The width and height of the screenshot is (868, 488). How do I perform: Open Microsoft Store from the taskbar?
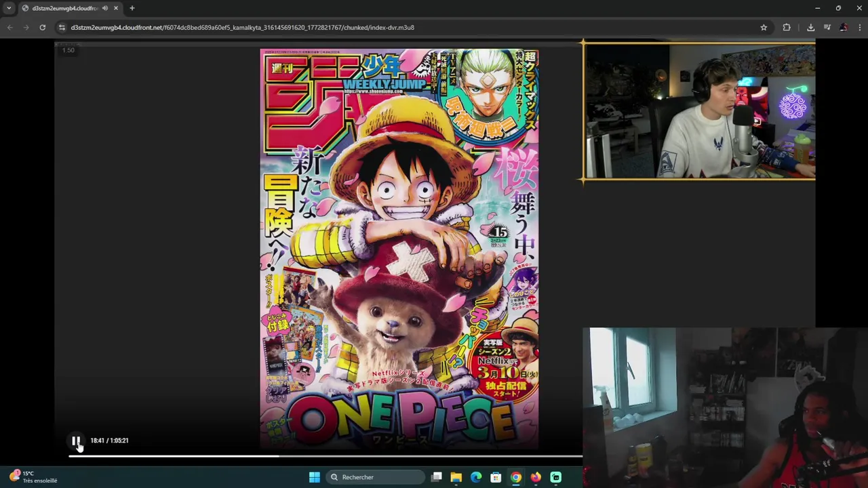[x=496, y=477]
